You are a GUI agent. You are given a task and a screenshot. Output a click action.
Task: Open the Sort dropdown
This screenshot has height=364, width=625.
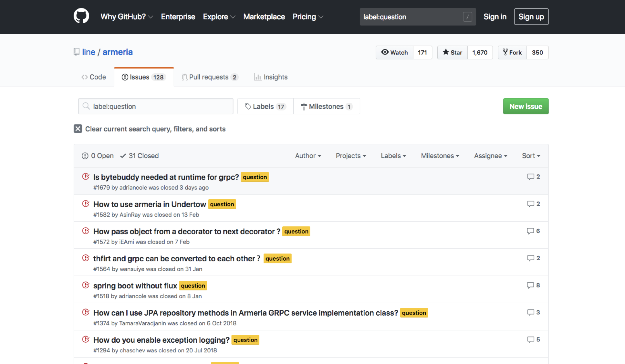coord(531,156)
